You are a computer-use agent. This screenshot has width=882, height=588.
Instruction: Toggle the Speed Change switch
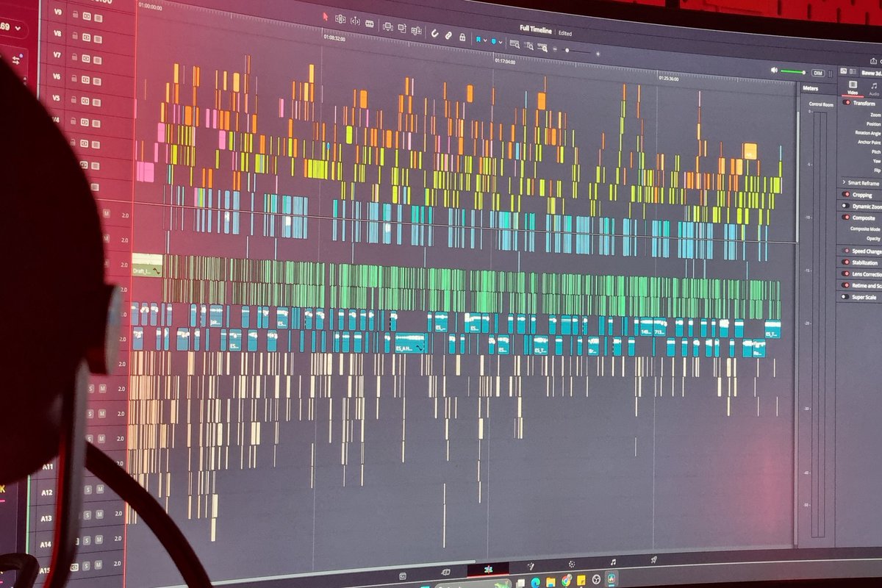846,251
